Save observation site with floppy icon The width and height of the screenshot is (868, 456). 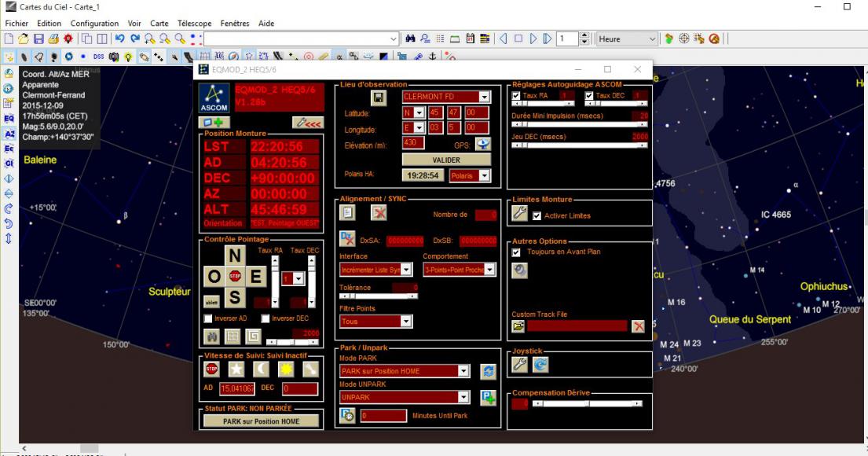(x=378, y=98)
